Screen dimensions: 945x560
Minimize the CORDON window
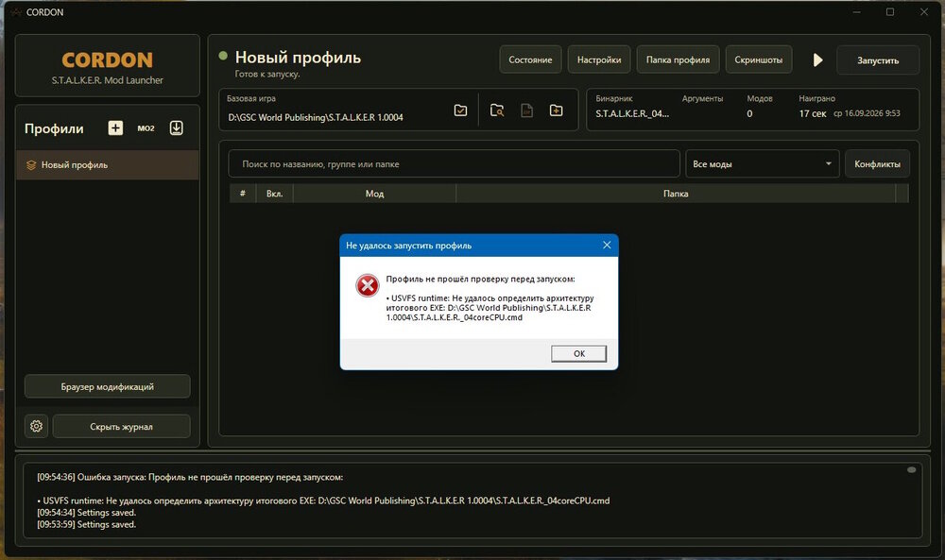click(x=856, y=12)
